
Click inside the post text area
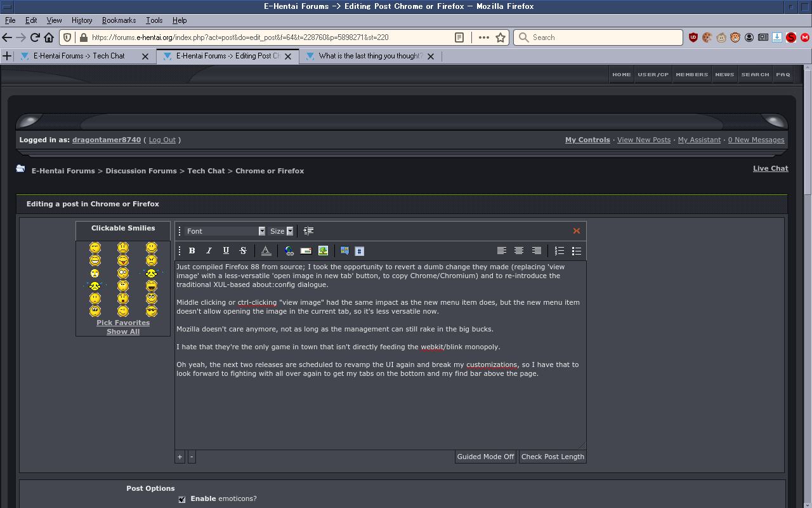tap(381, 355)
